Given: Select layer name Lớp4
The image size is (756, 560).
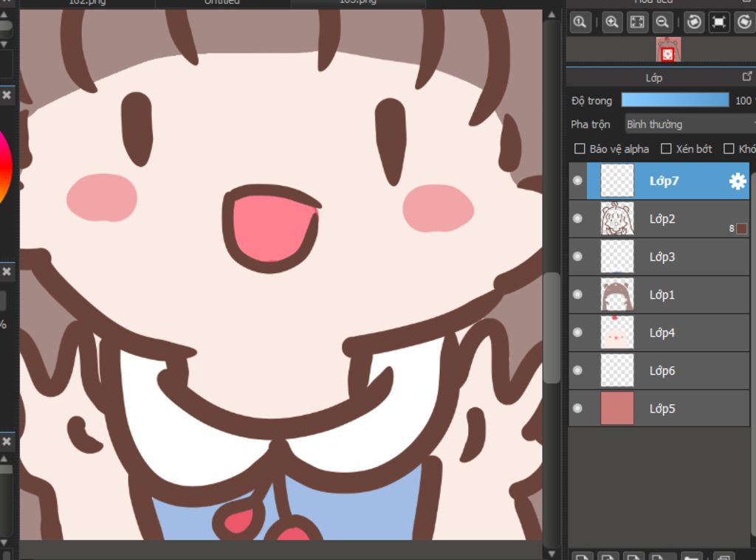Looking at the screenshot, I should (x=662, y=333).
